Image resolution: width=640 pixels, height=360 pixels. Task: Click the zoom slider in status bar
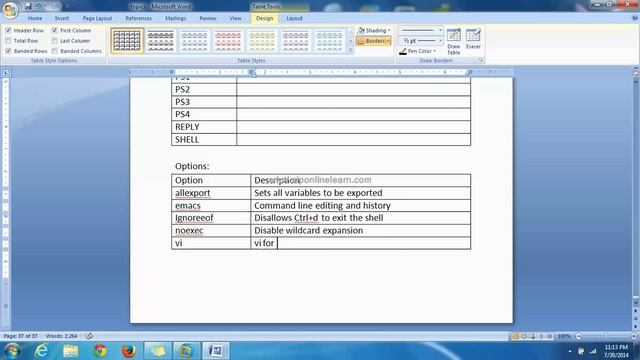pyautogui.click(x=606, y=336)
